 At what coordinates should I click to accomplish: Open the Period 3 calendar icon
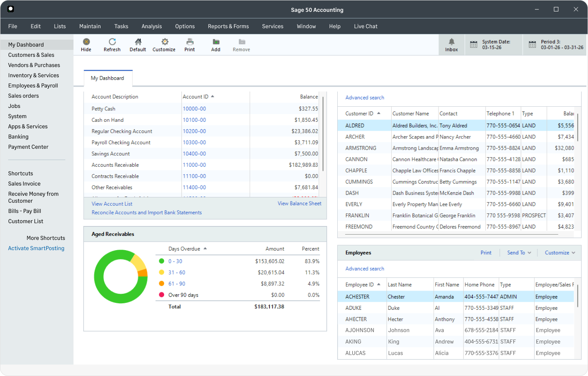(532, 45)
